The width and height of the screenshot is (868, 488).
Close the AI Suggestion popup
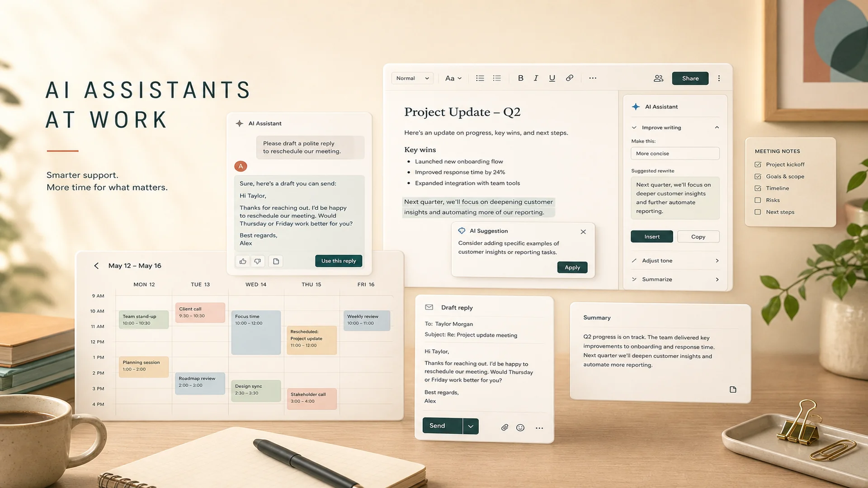[x=583, y=232]
